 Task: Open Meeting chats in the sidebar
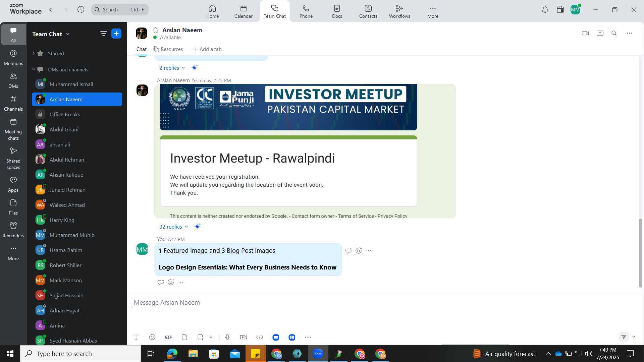click(x=13, y=129)
